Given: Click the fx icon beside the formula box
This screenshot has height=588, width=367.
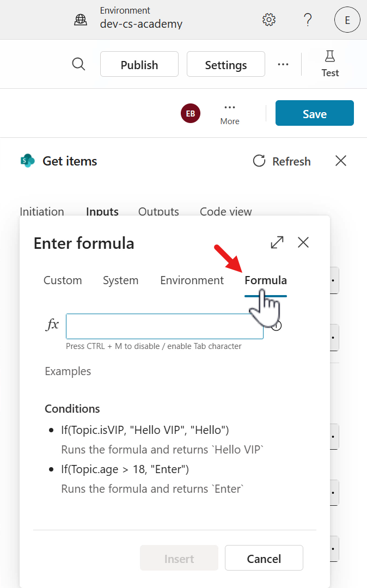Looking at the screenshot, I should [x=52, y=324].
